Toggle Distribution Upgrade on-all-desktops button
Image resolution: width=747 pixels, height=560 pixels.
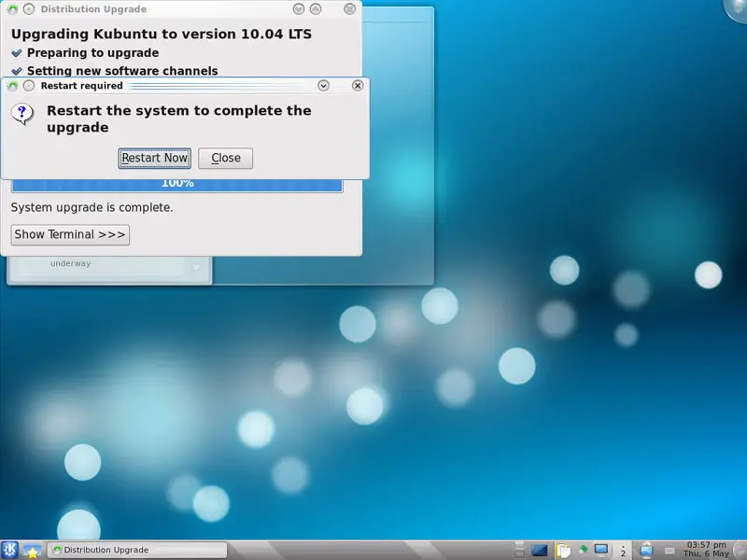click(x=29, y=9)
